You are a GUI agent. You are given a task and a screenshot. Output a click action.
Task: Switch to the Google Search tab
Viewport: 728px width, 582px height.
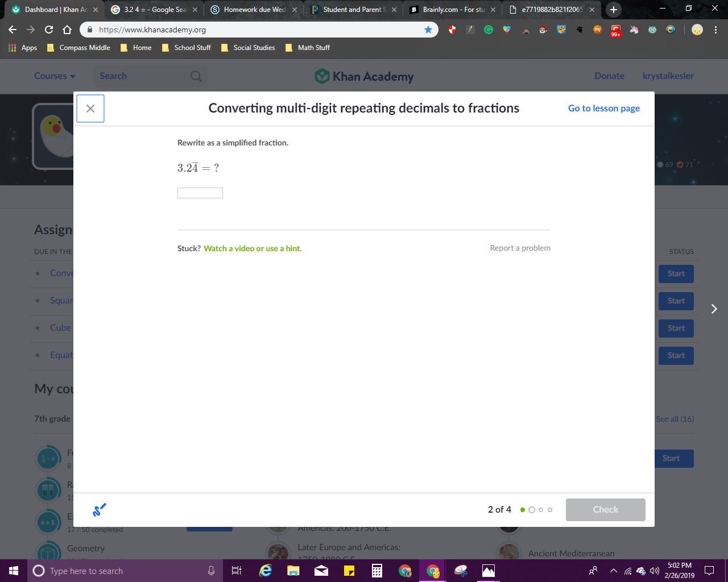pyautogui.click(x=154, y=10)
